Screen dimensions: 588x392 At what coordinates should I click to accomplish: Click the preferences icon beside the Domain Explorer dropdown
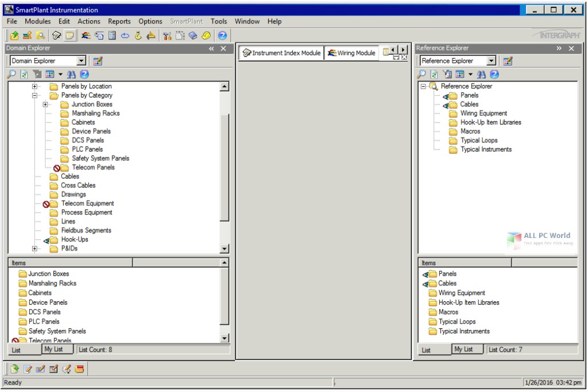tap(98, 60)
